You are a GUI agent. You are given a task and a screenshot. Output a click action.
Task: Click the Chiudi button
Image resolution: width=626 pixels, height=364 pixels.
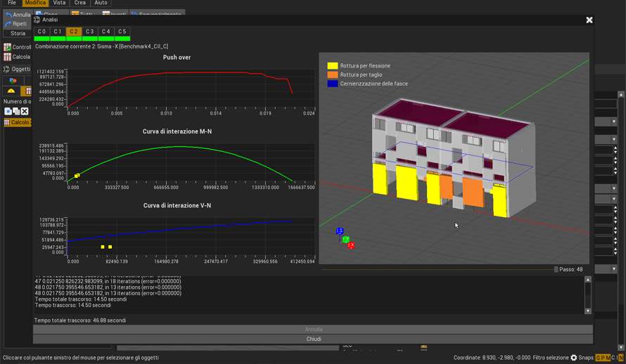(313, 339)
